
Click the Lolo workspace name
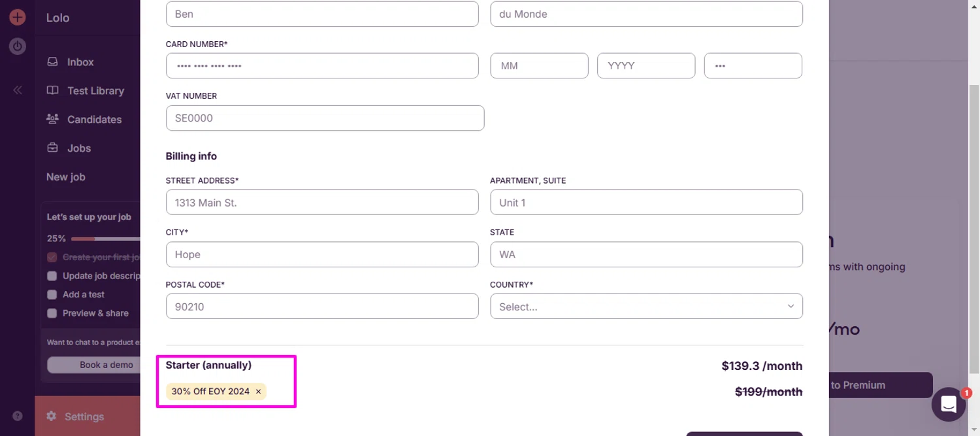[57, 18]
